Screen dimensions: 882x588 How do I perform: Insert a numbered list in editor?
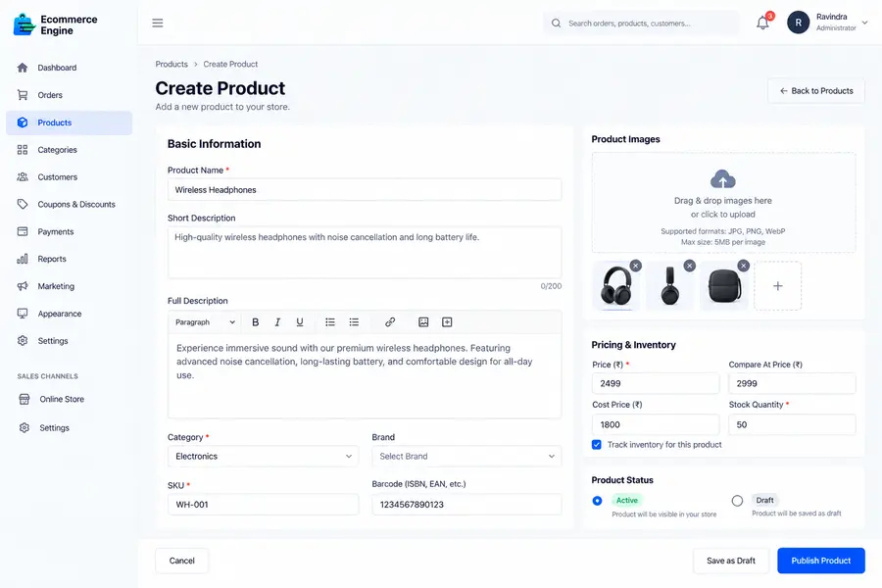tap(354, 321)
